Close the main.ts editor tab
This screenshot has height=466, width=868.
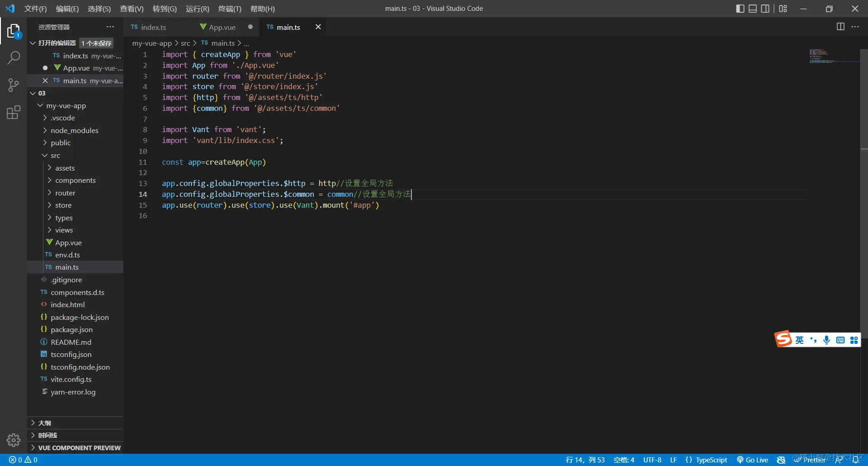pos(318,27)
